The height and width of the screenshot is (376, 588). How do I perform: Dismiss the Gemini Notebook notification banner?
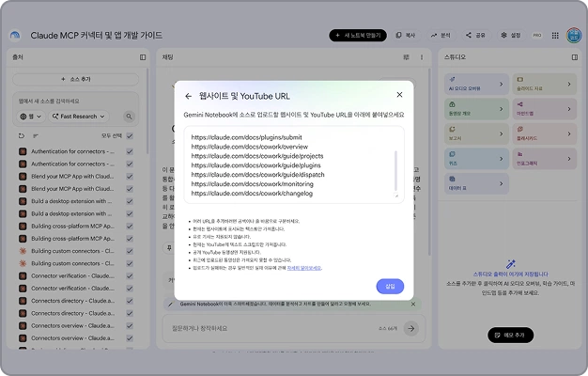(413, 304)
